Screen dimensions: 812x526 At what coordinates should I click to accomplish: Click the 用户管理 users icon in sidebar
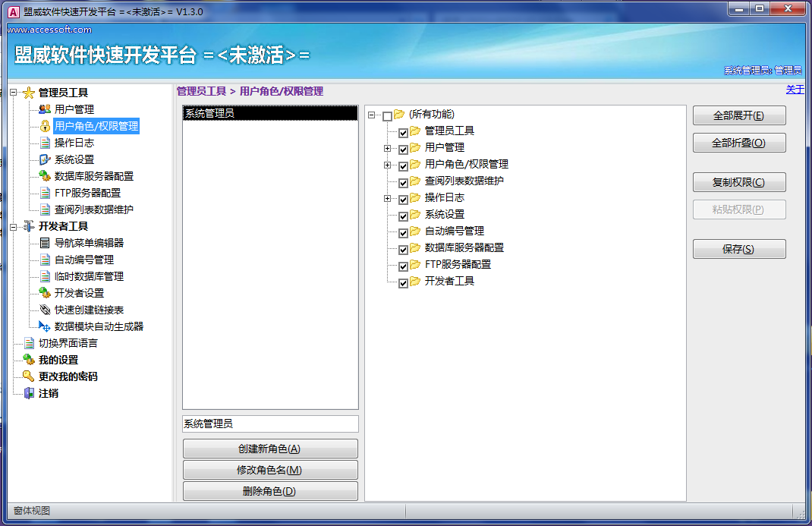point(45,109)
